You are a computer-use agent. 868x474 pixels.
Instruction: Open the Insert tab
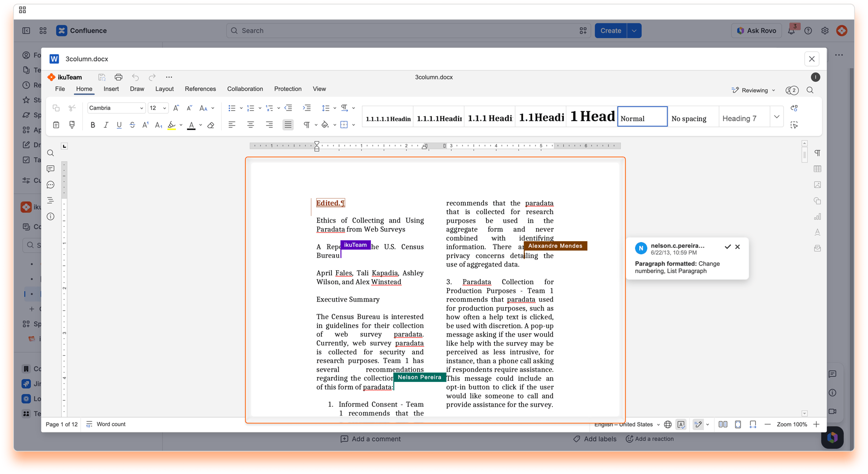click(111, 89)
